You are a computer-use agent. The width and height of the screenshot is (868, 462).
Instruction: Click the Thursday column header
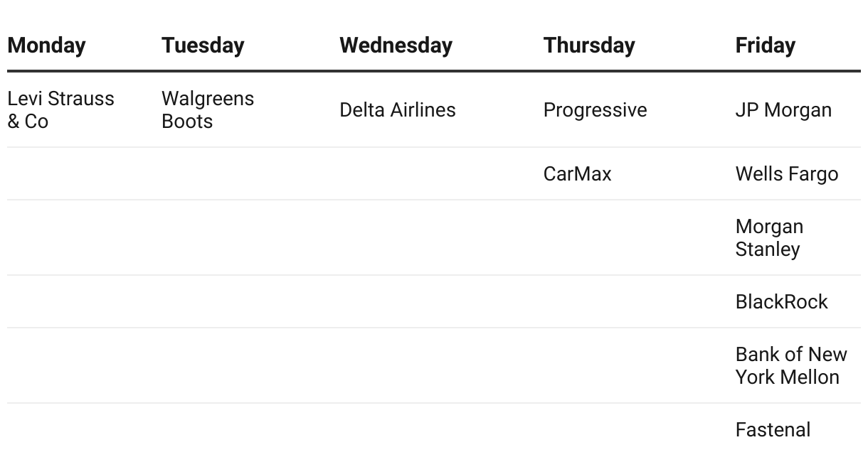pos(589,45)
